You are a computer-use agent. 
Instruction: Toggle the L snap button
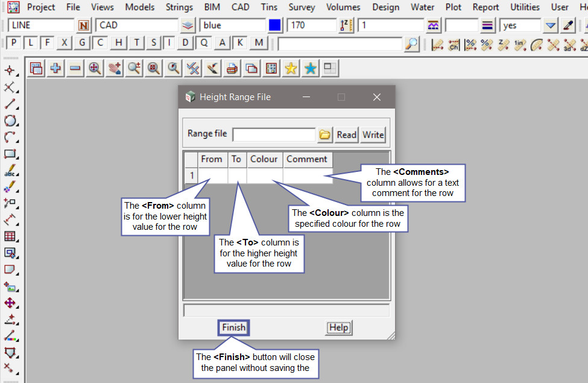tap(31, 43)
